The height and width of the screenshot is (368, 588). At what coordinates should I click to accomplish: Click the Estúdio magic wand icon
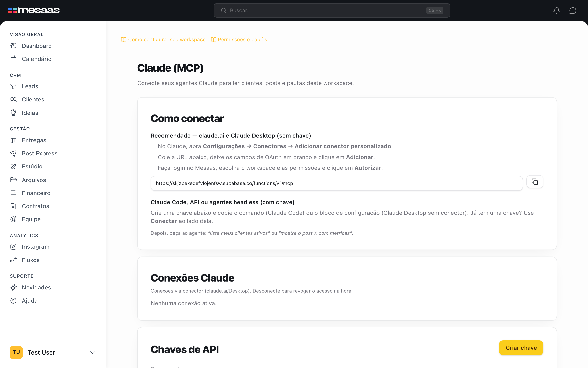click(13, 166)
